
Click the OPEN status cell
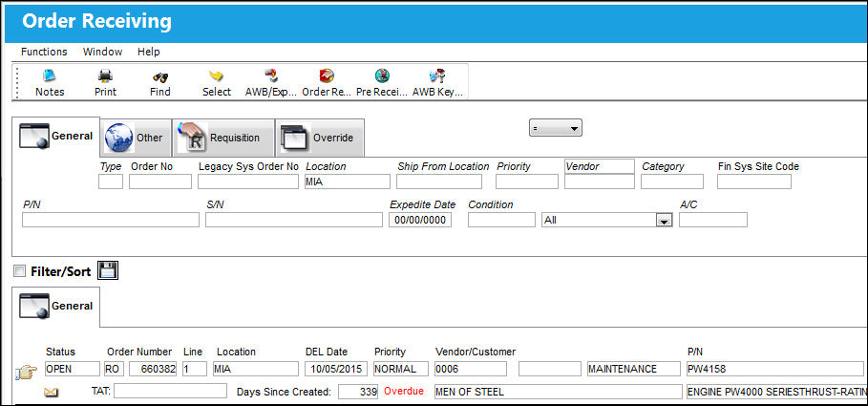(x=73, y=369)
